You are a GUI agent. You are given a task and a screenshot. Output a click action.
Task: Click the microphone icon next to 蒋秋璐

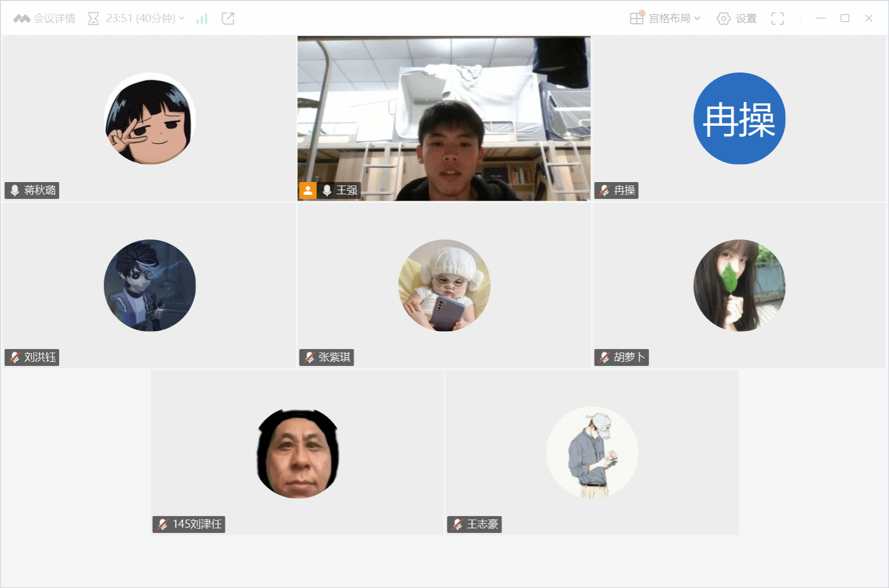tap(15, 190)
